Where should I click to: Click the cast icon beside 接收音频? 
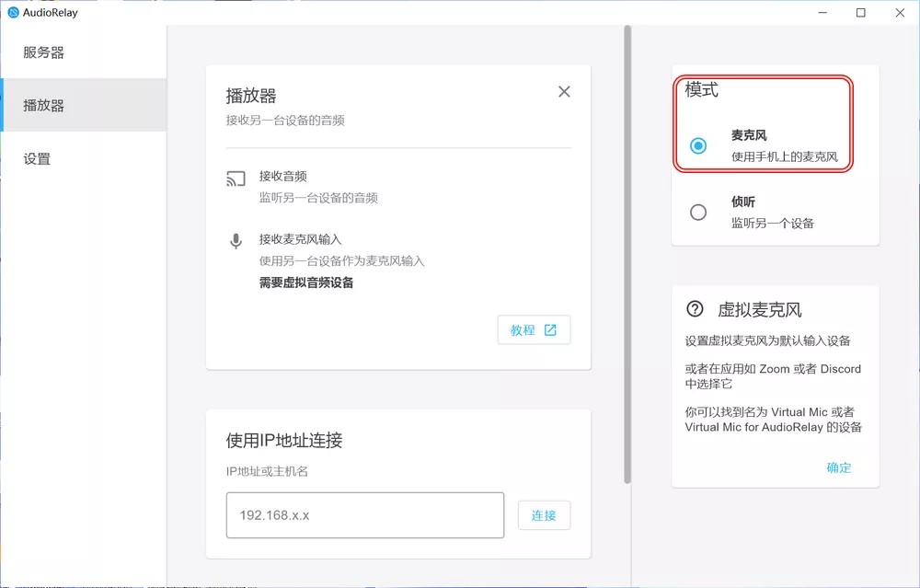tap(236, 178)
